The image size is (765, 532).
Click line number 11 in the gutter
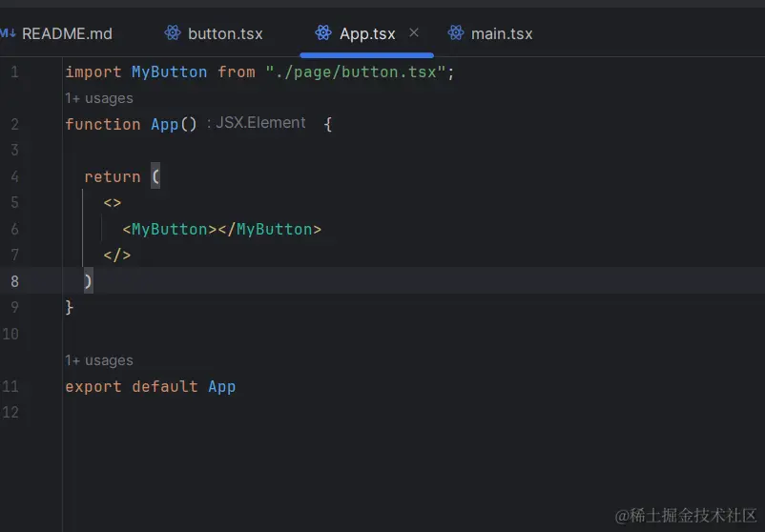[10, 386]
